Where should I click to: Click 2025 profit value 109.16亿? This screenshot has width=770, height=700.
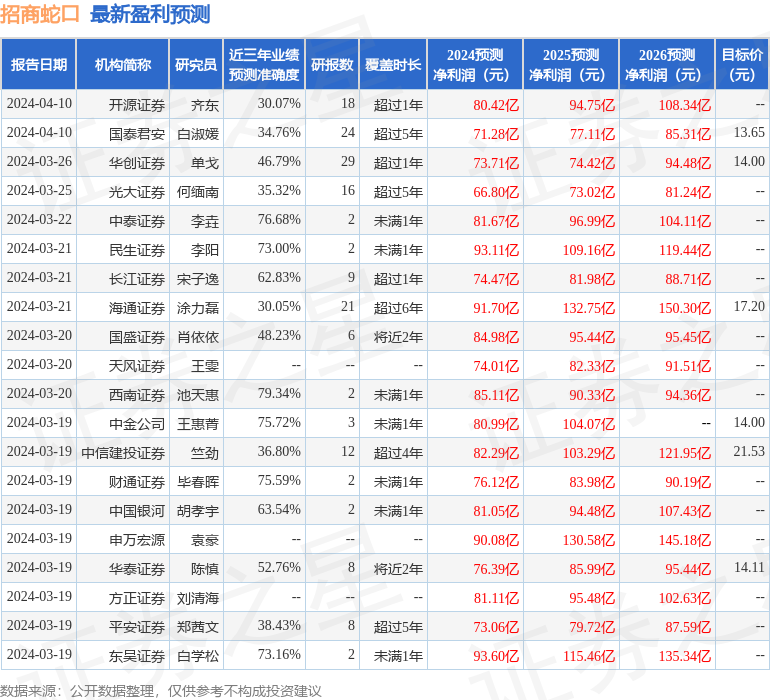[589, 250]
